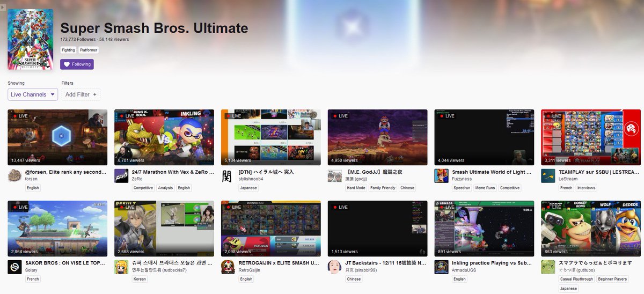
Task: Click rudbeckia7's channel avatar icon
Action: point(121,267)
